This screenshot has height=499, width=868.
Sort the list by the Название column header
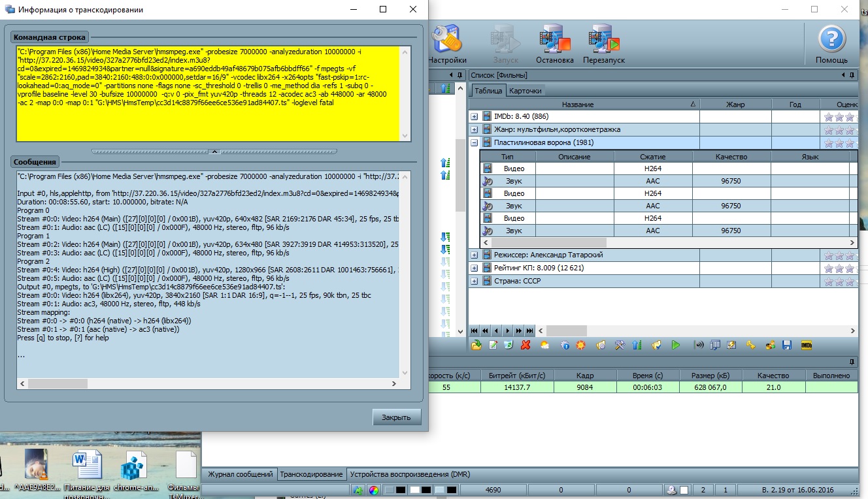coord(578,105)
